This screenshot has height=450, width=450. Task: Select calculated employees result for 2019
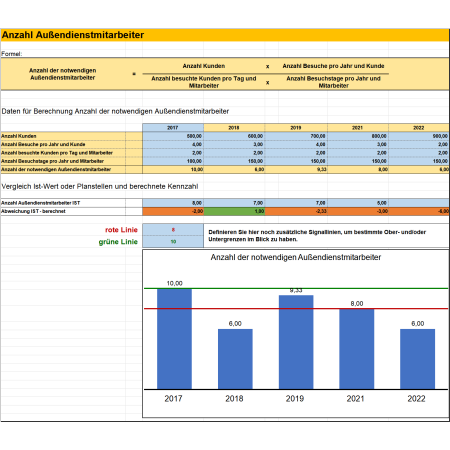(296, 169)
